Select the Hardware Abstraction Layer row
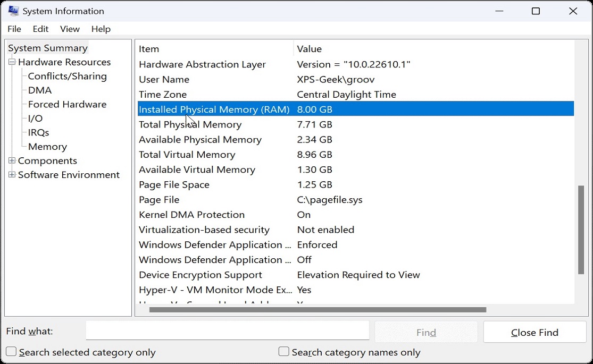The width and height of the screenshot is (593, 364). [355, 64]
